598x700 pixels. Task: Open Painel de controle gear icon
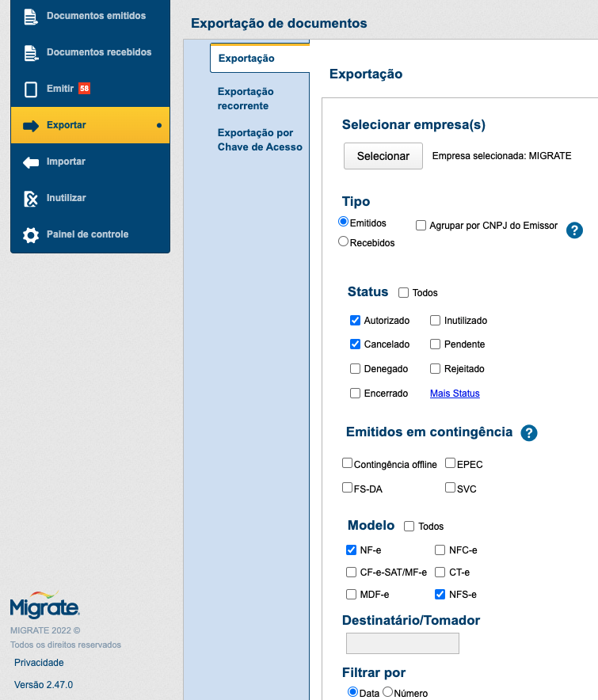pyautogui.click(x=31, y=235)
